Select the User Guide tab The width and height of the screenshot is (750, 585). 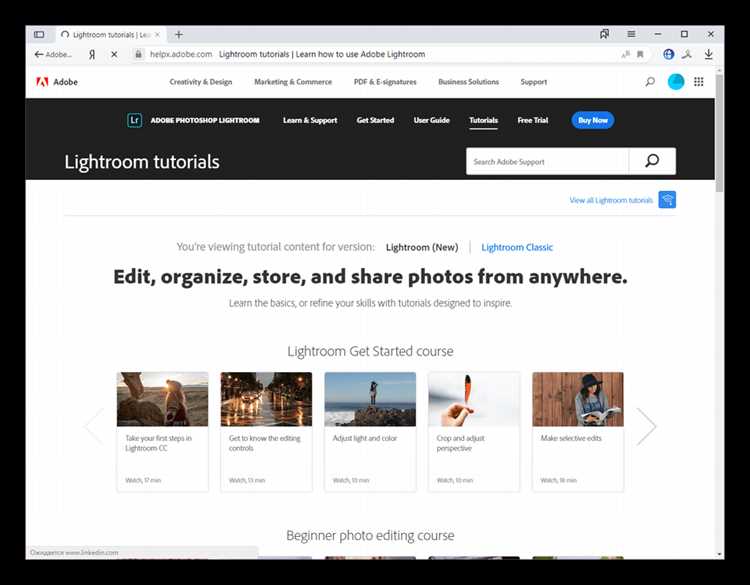click(x=431, y=120)
